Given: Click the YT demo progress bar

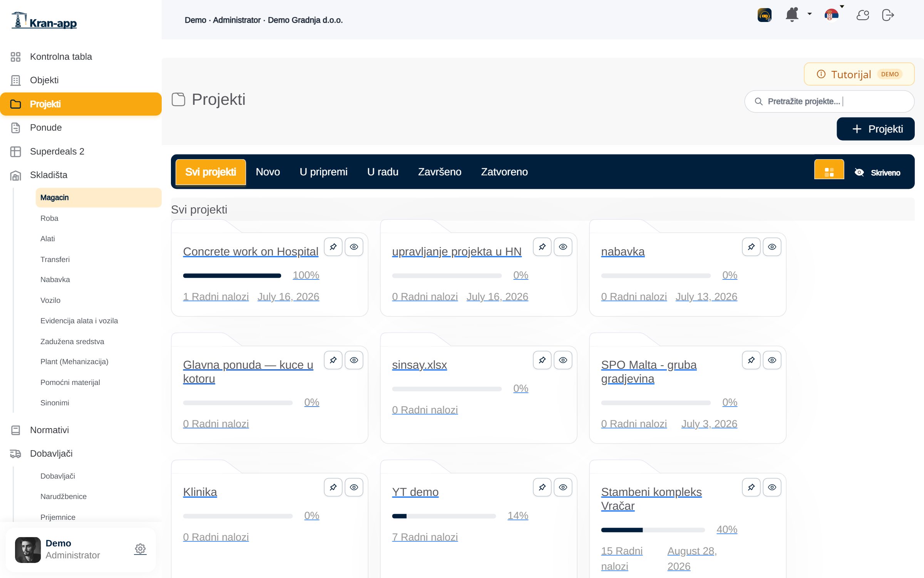Looking at the screenshot, I should tap(444, 516).
